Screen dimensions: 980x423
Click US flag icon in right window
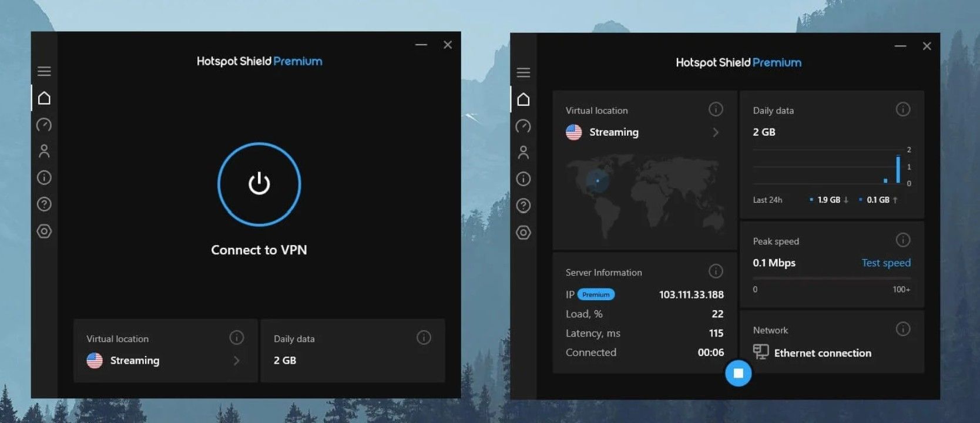pos(574,132)
